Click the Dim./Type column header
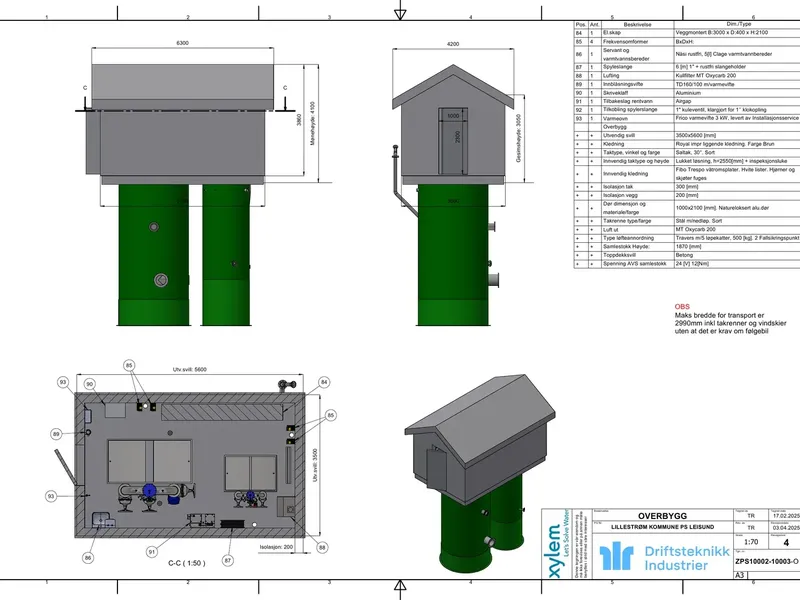The image size is (800, 600). [738, 24]
